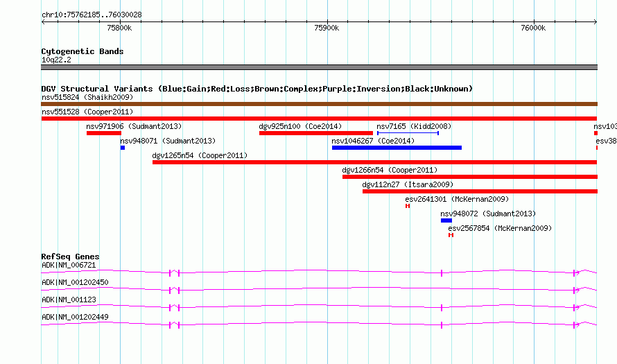Image resolution: width=617 pixels, height=364 pixels.
Task: Click the 76000k ruler label
Action: pos(533,28)
